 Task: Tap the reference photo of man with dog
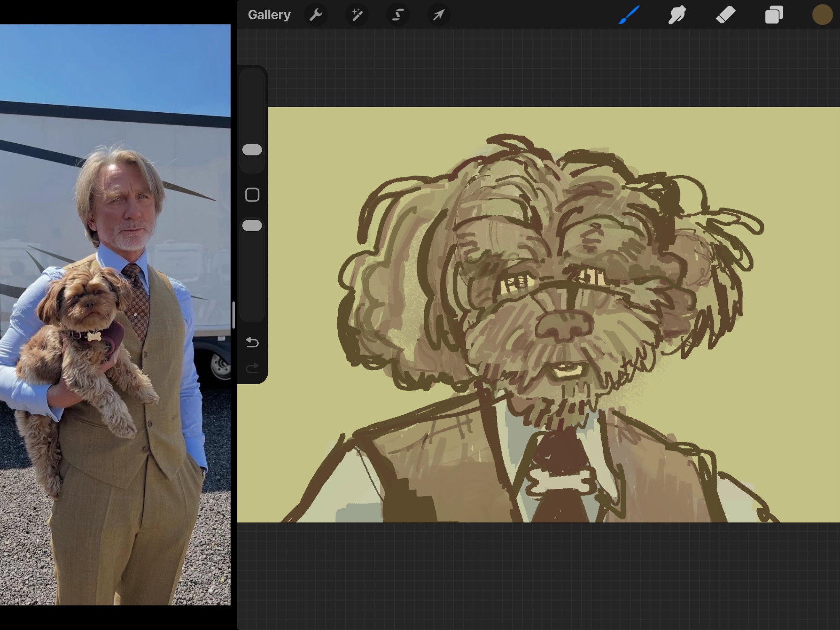click(115, 314)
